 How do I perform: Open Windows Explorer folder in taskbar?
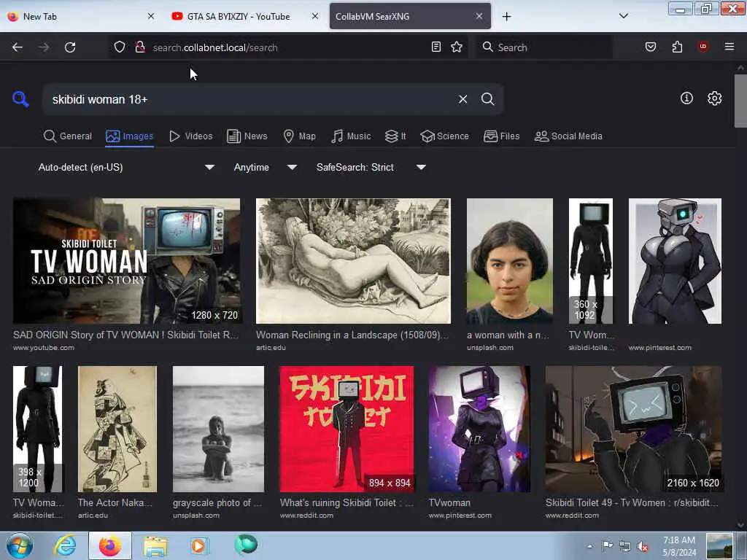pos(155,547)
